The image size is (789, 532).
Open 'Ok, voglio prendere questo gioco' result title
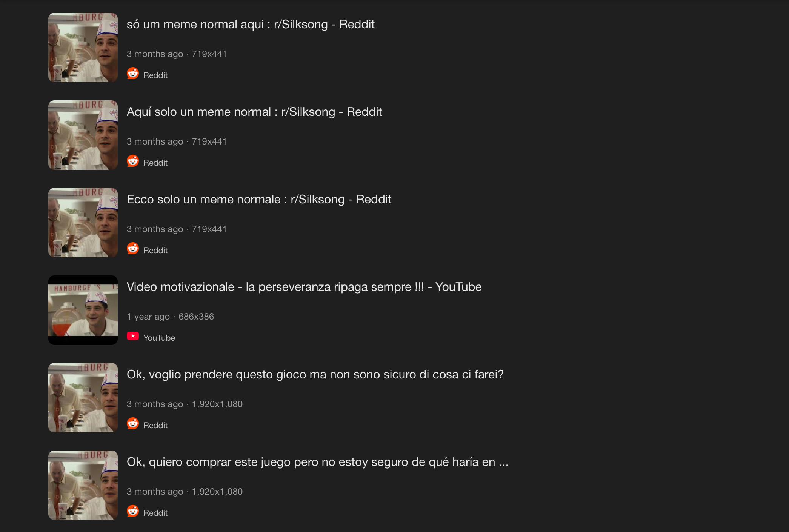pos(315,374)
